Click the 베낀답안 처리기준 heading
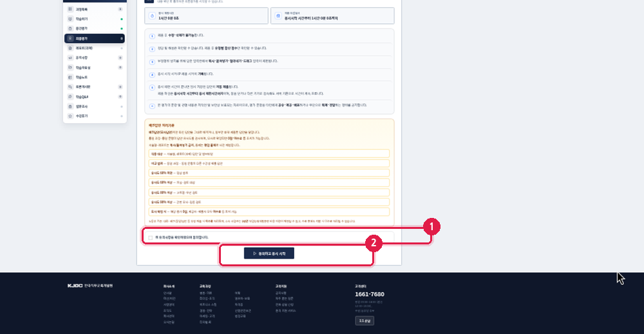 [x=162, y=124]
